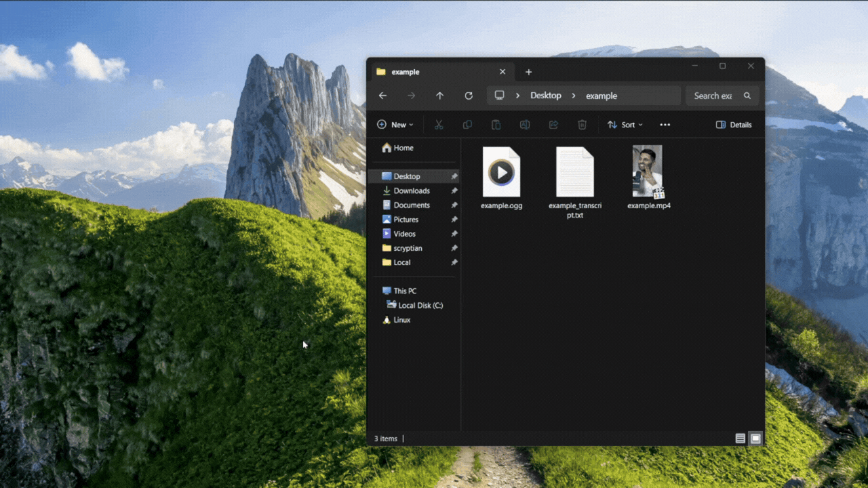Click the Paste clipboard icon

point(496,125)
